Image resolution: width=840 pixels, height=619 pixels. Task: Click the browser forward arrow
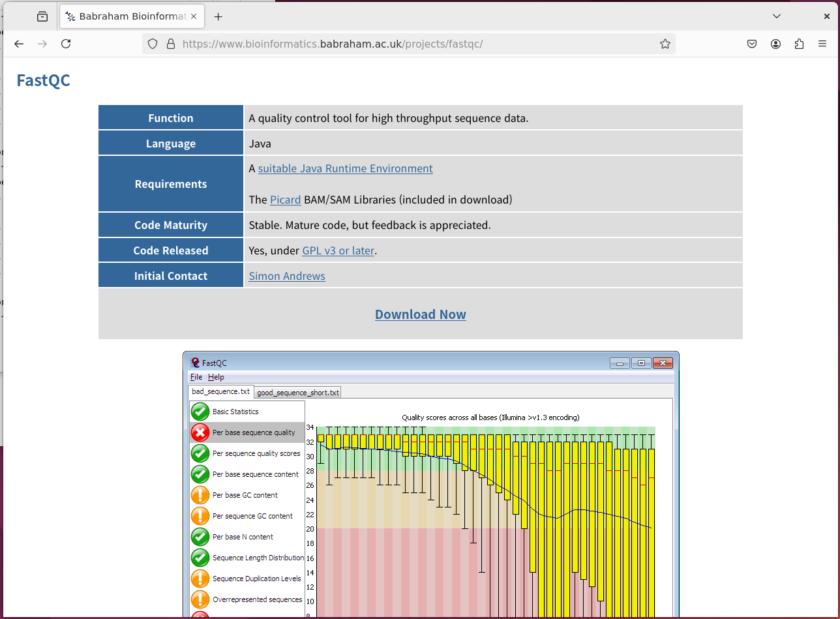point(42,44)
